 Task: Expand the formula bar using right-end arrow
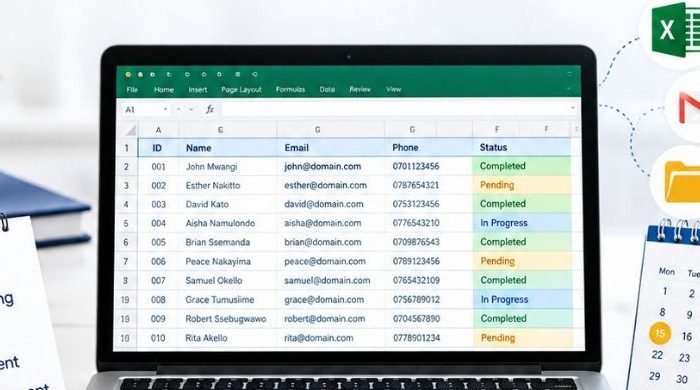572,108
